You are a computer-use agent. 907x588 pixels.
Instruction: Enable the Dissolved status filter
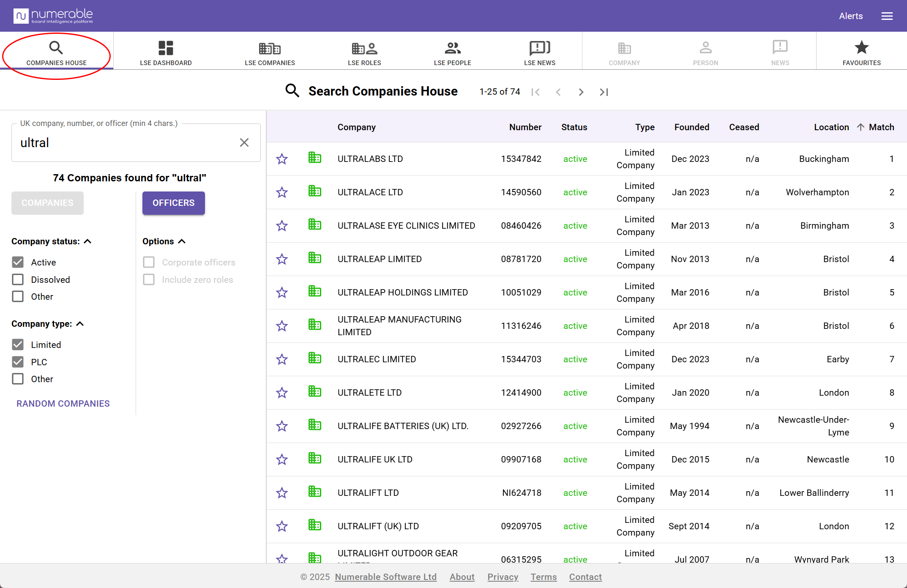(x=17, y=279)
